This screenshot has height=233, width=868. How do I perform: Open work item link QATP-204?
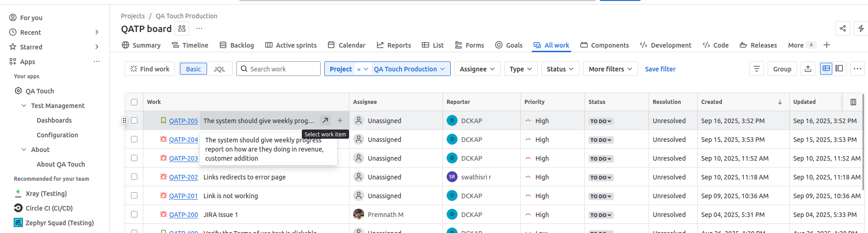183,139
